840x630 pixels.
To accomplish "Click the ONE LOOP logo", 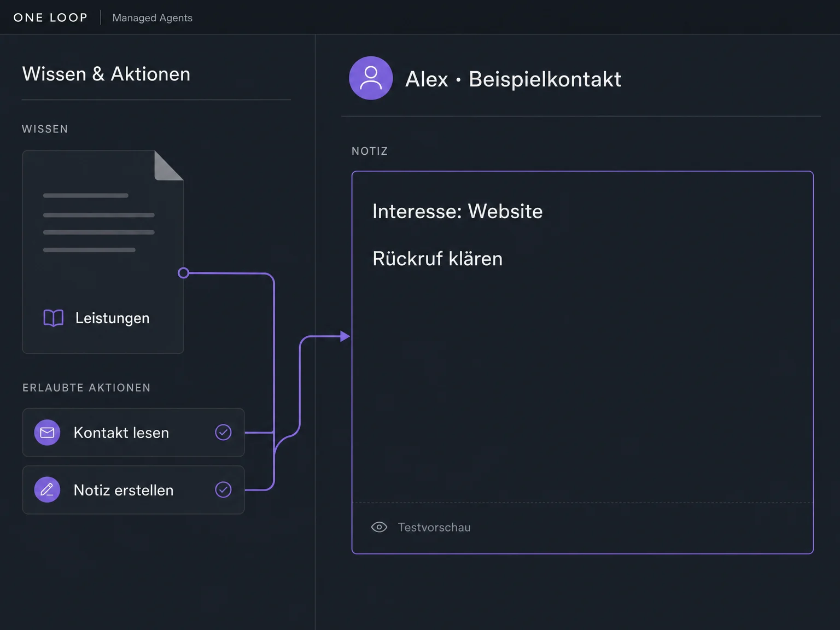I will (x=50, y=17).
